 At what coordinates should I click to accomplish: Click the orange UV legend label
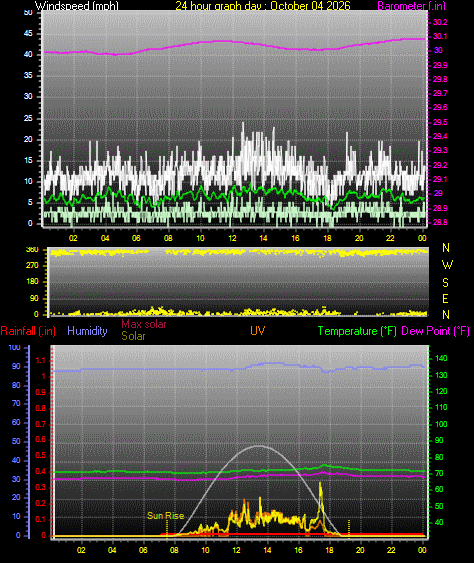(x=257, y=331)
